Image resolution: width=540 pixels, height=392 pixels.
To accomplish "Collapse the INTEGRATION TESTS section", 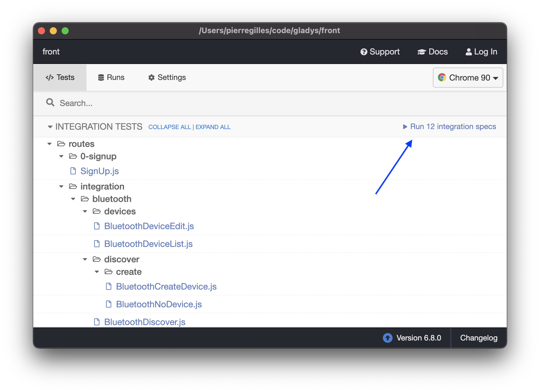I will (50, 126).
